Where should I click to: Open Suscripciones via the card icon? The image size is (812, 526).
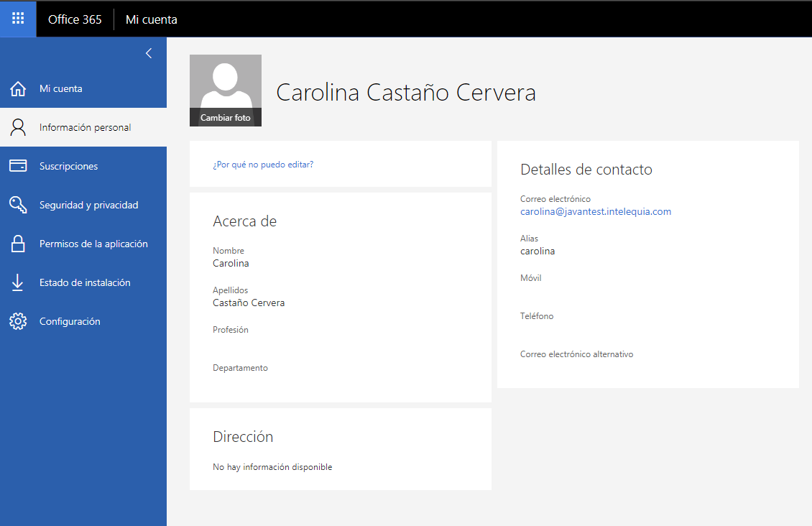17,165
